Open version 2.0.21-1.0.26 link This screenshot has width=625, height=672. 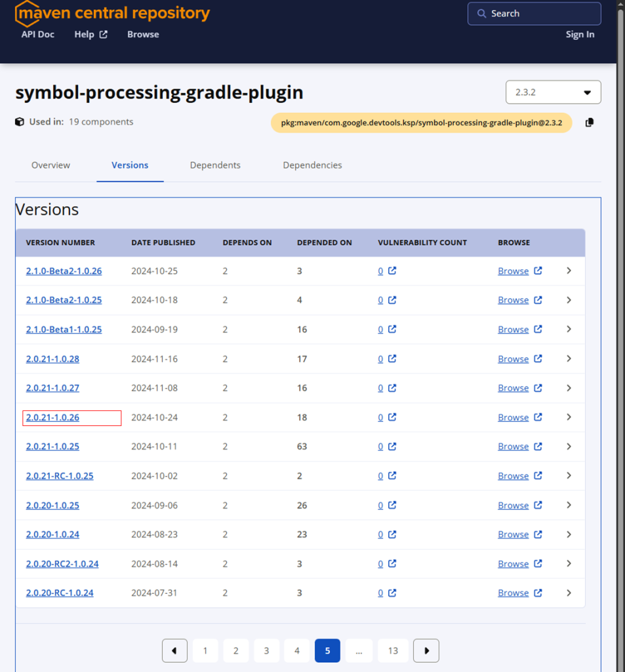[52, 417]
